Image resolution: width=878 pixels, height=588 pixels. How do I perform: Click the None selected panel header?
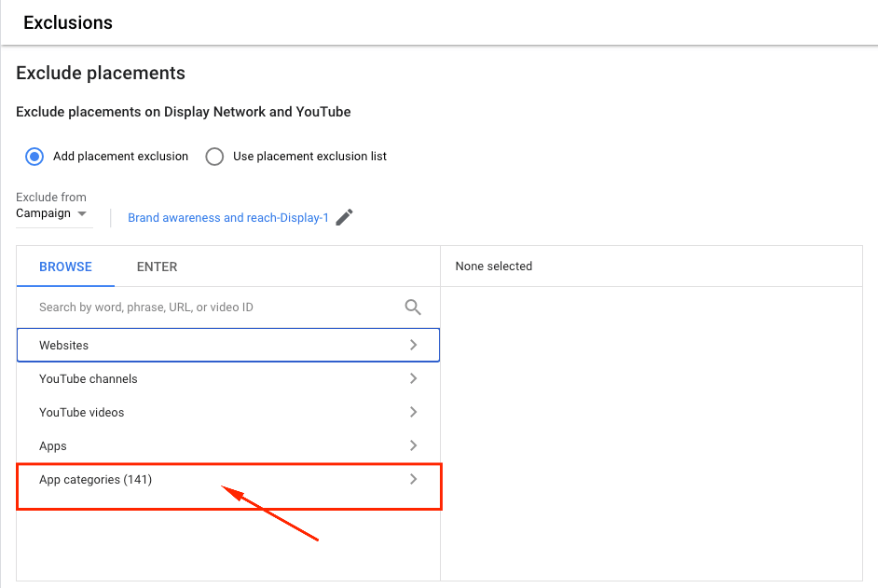[494, 267]
